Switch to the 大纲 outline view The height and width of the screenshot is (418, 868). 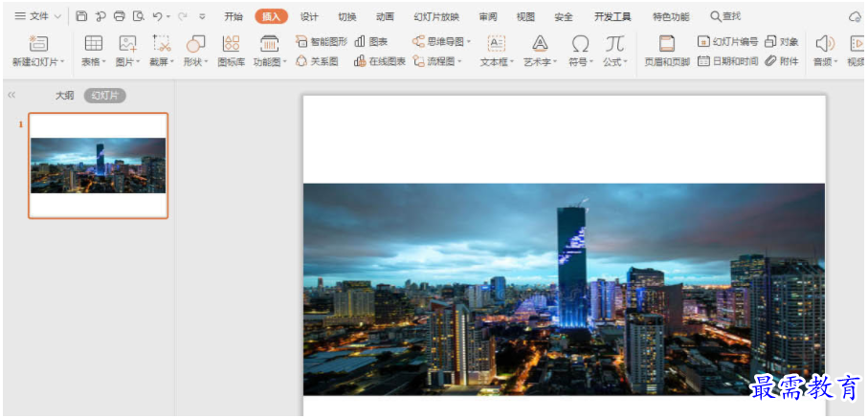(64, 96)
